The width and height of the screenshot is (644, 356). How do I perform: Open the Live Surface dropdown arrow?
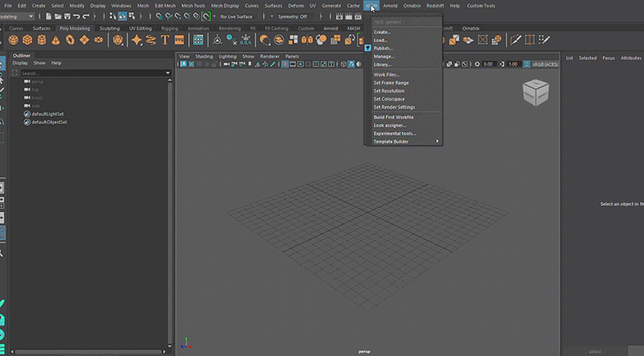214,16
